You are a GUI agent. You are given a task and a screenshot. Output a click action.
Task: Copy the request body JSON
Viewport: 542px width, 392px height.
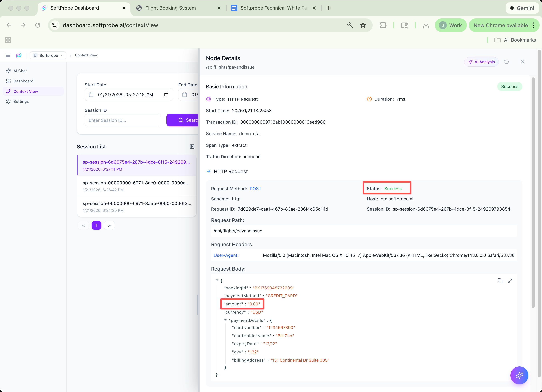tap(500, 281)
